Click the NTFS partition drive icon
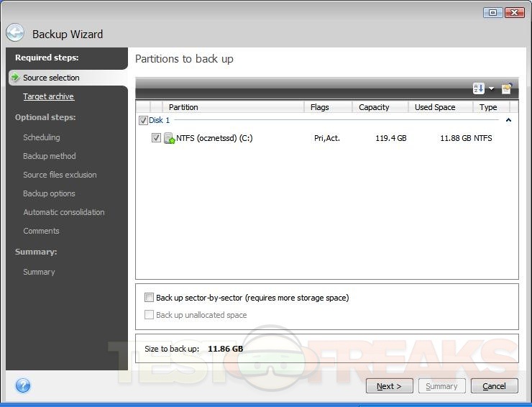532x407 pixels. pyautogui.click(x=169, y=138)
